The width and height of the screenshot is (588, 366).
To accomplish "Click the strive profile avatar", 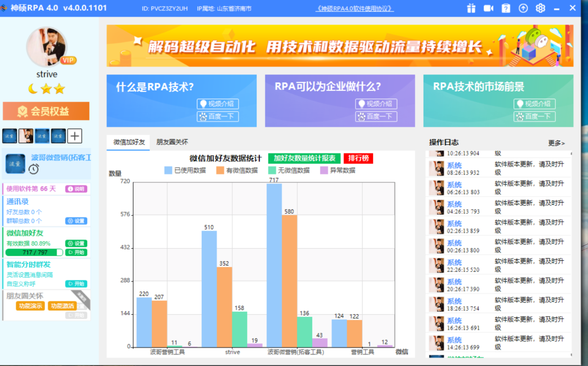I will 46,46.
